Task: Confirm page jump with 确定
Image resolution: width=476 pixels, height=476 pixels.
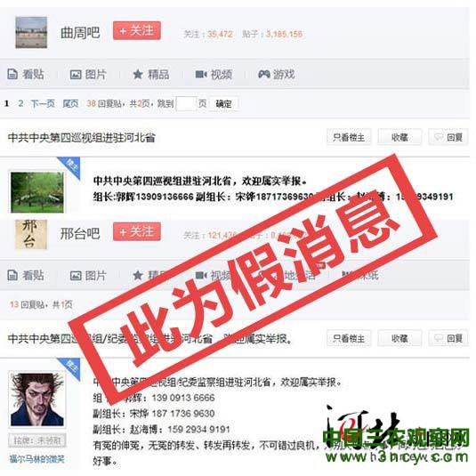Action: tap(223, 104)
